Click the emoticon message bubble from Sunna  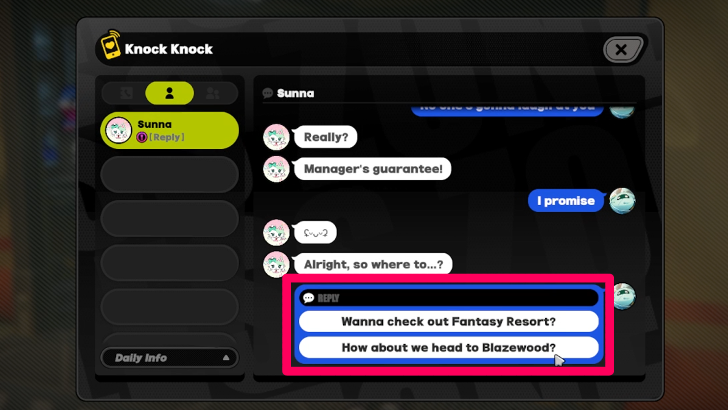315,233
